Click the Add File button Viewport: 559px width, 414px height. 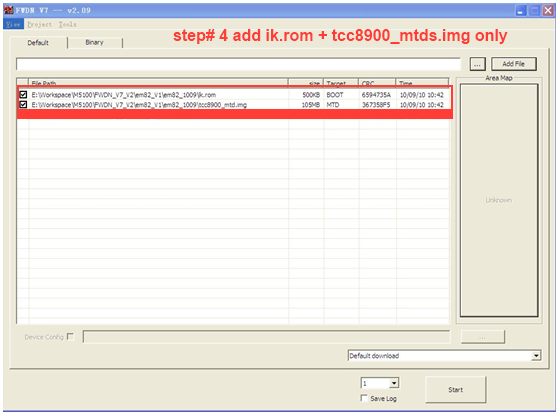[x=514, y=64]
